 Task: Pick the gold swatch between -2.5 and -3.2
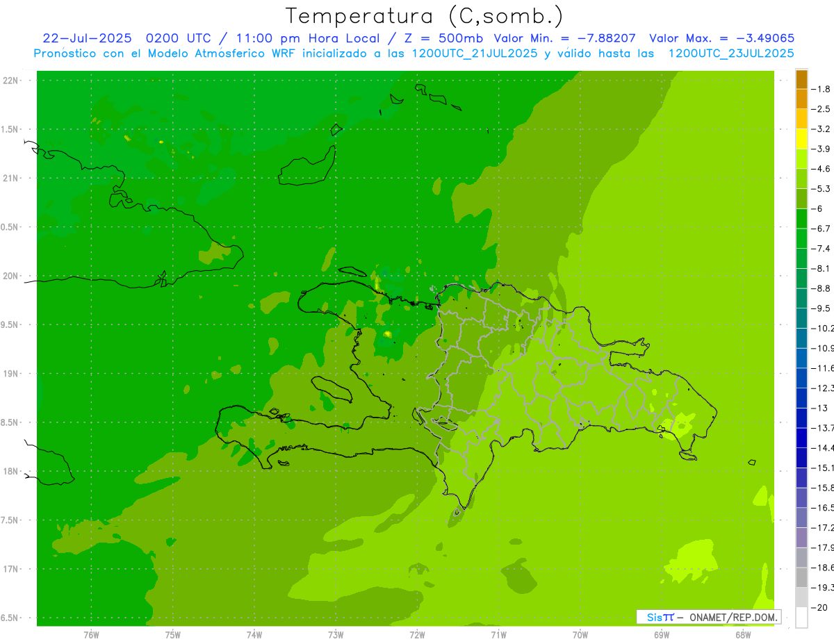[801, 119]
